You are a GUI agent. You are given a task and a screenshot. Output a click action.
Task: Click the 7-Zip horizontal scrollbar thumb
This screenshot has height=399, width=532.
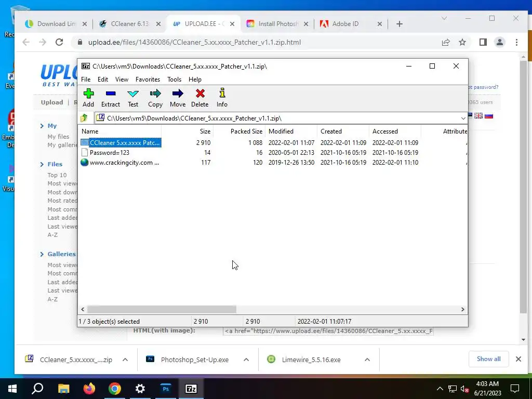pyautogui.click(x=162, y=310)
